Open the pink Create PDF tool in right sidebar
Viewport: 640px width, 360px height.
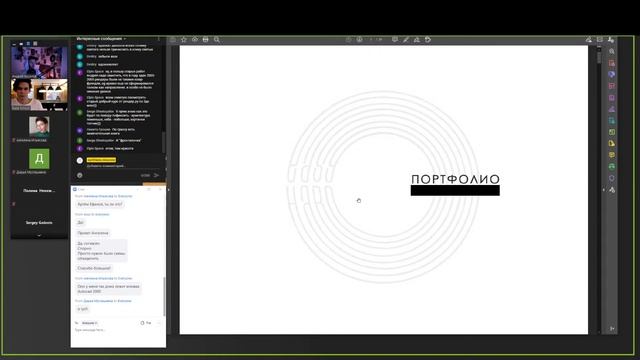612,86
